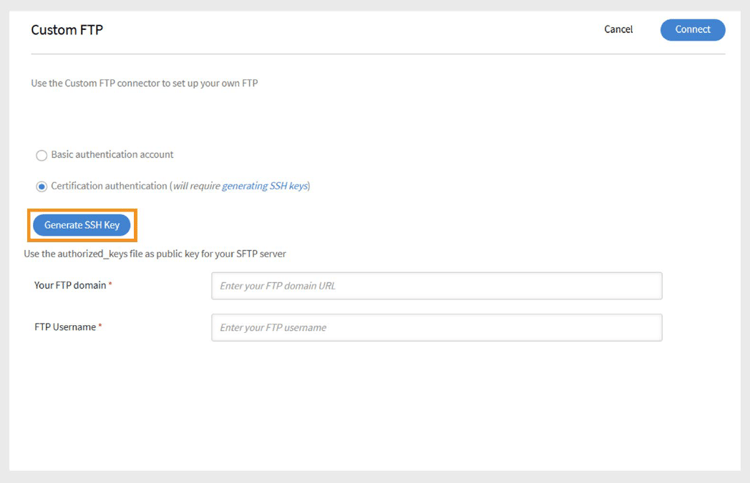Viewport: 750px width, 483px height.
Task: Open the generating SSH keys link
Action: pos(265,186)
